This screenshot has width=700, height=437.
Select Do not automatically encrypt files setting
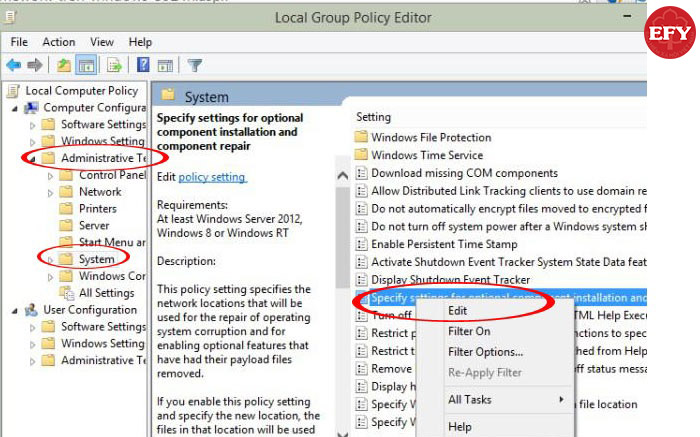point(509,208)
